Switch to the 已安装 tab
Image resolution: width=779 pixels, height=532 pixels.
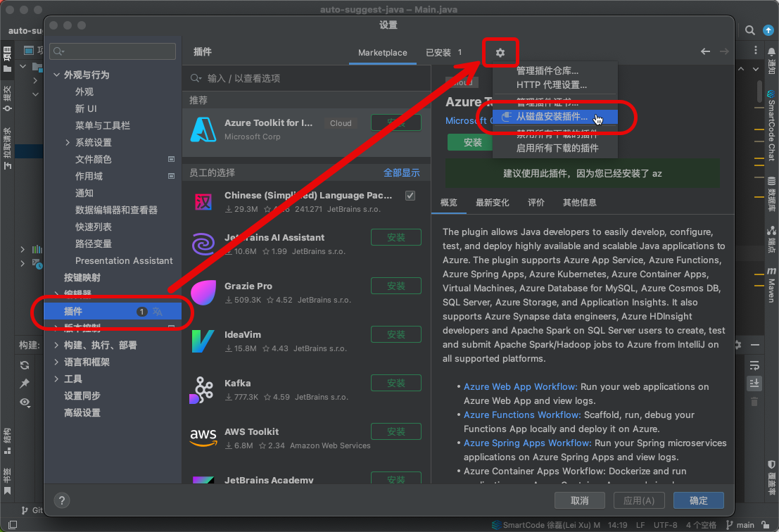443,52
